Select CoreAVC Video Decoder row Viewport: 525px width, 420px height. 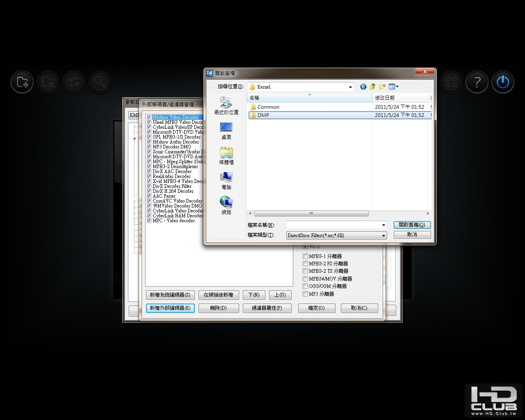coord(177,201)
